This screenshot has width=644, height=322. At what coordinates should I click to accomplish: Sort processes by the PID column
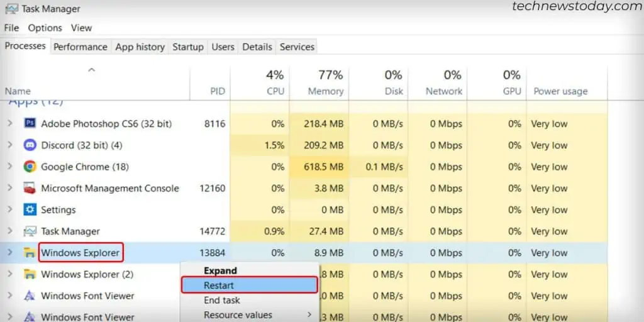[x=210, y=84]
